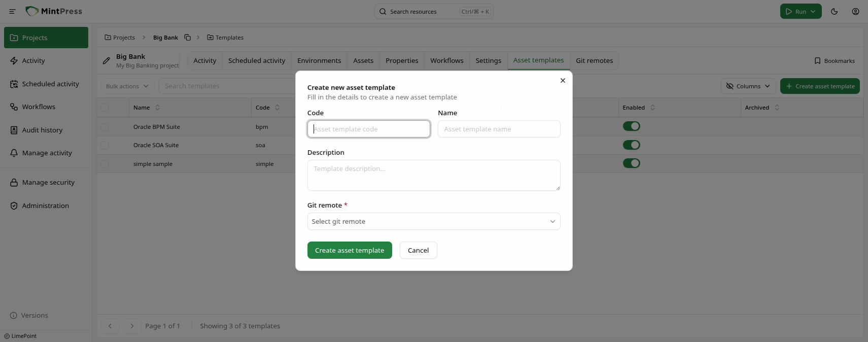Open the user account icon
This screenshot has height=342, width=868.
[x=855, y=11]
